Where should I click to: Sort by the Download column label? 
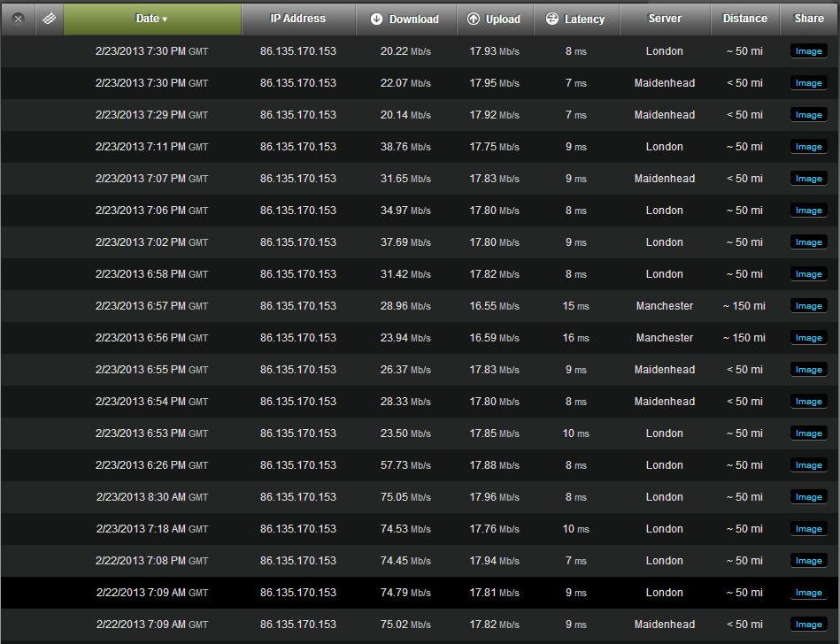coord(413,19)
